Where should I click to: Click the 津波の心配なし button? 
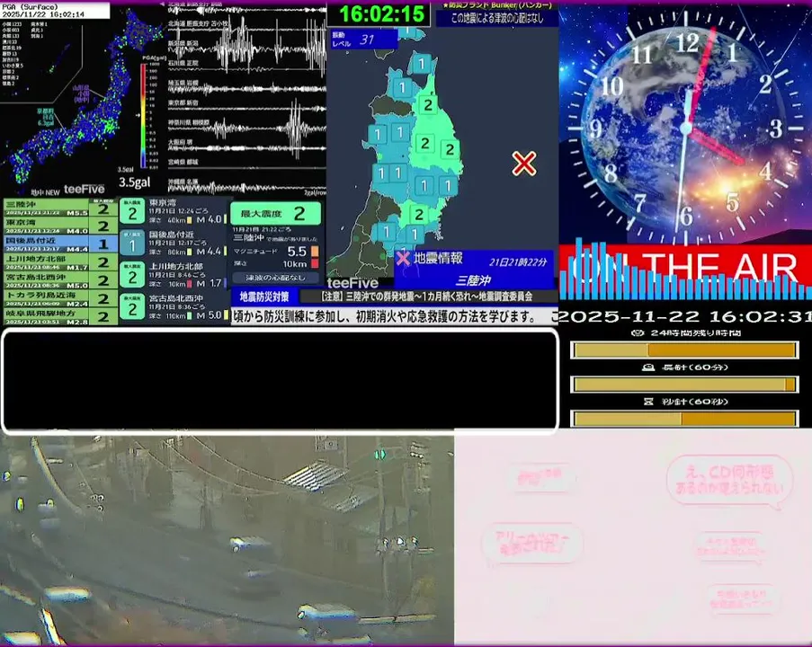(275, 278)
